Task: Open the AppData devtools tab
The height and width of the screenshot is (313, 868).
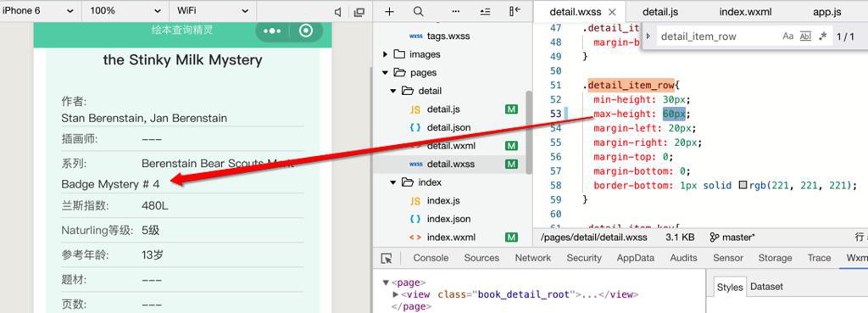Action: (636, 258)
